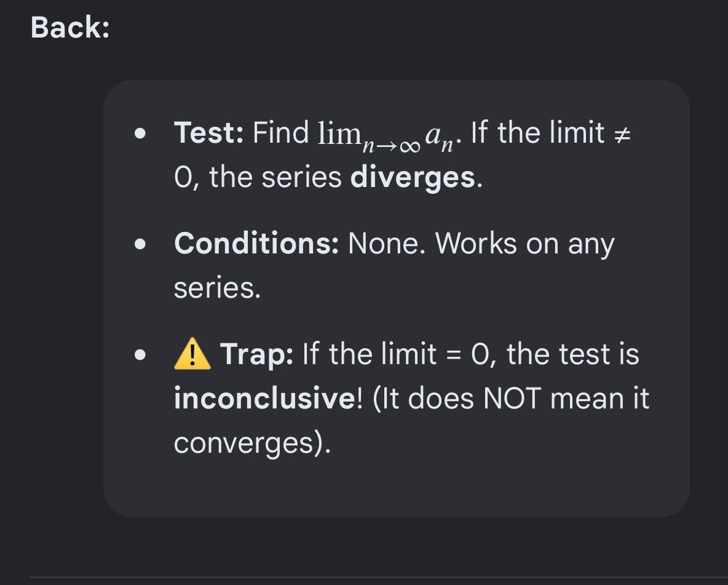Click the word "None." after Conditions
The height and width of the screenshot is (585, 728).
tap(386, 243)
